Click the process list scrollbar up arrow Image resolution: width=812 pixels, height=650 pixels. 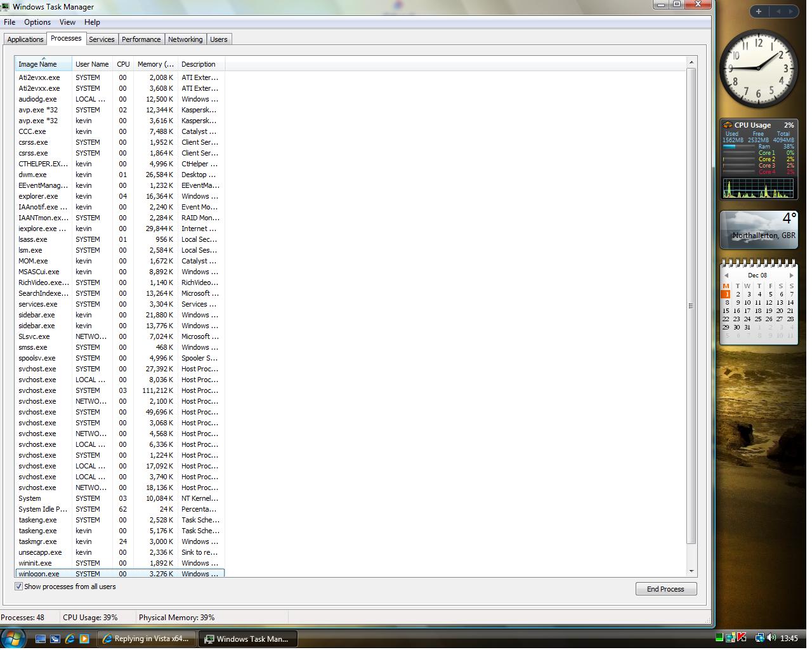coord(691,62)
